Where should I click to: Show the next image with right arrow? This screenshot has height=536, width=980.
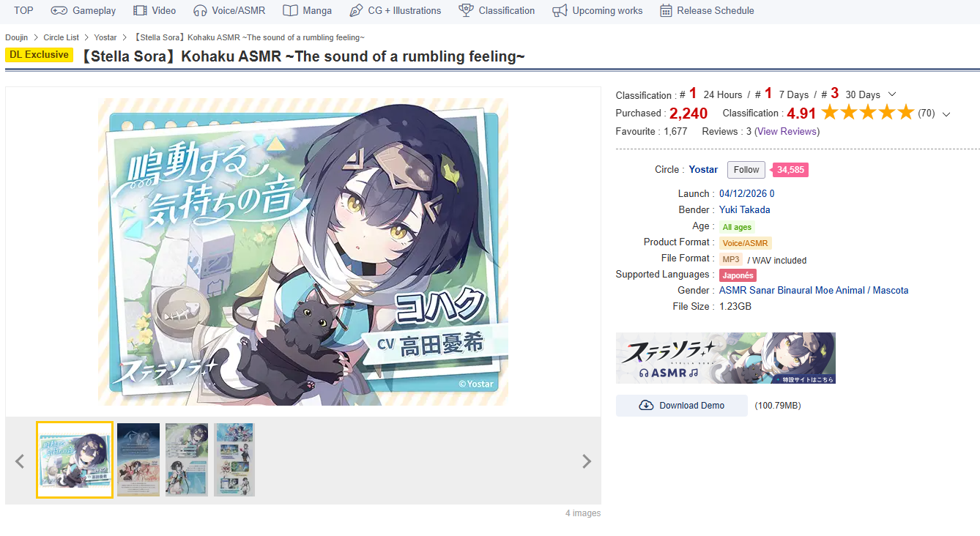tap(586, 461)
